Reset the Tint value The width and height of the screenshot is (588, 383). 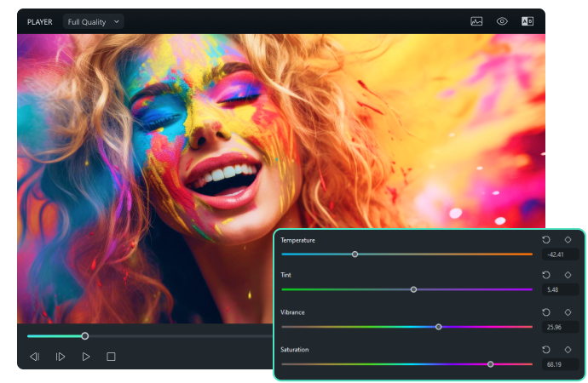pos(546,275)
